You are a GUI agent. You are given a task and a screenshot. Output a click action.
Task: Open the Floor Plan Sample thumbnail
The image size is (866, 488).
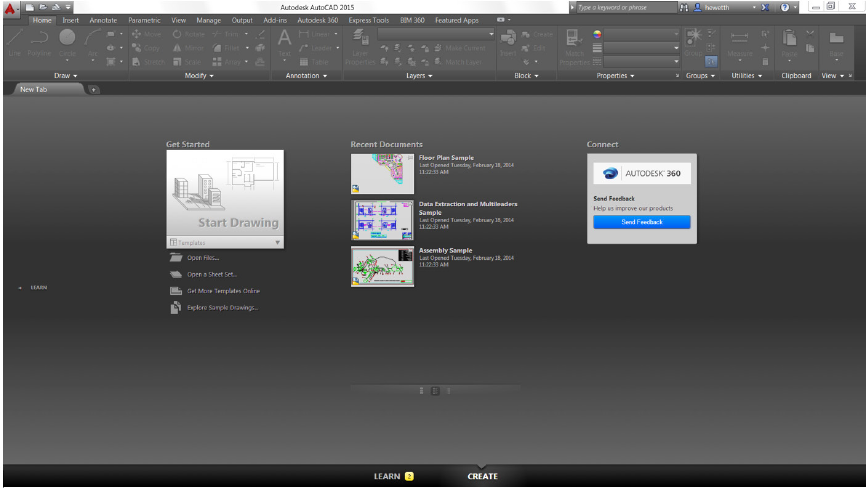(382, 173)
